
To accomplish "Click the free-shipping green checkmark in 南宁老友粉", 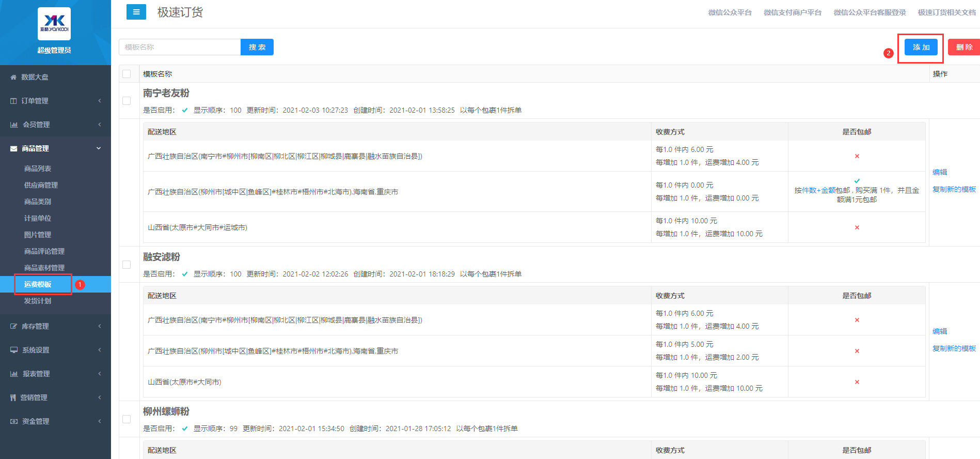I will tap(857, 181).
